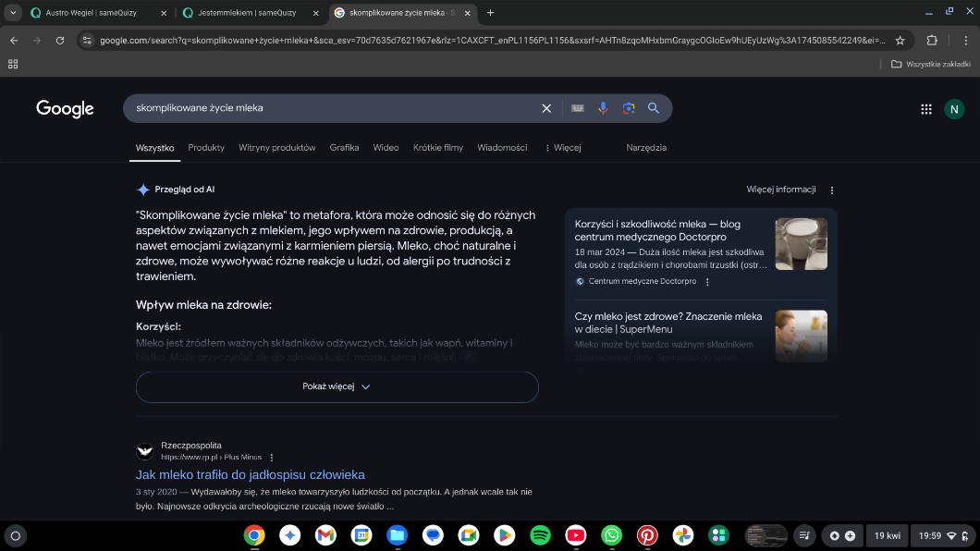Open the tab search dropdown arrow
Viewport: 980px width, 551px height.
click(13, 13)
